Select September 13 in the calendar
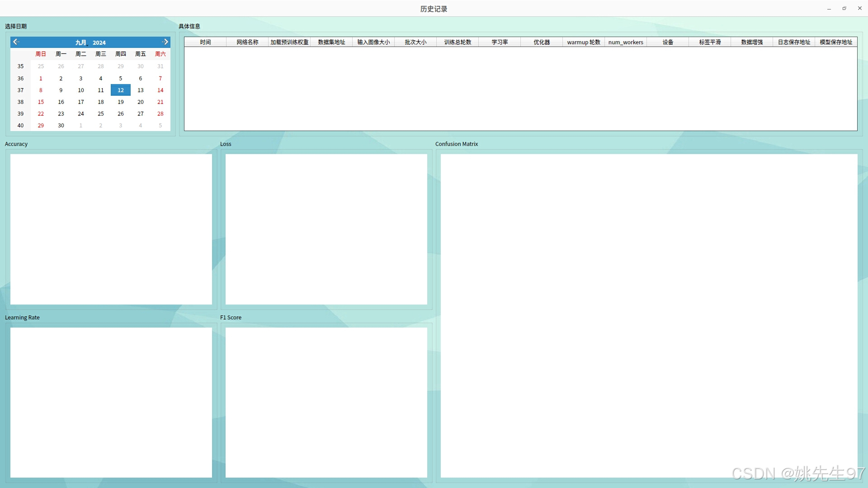The height and width of the screenshot is (488, 868). click(141, 90)
